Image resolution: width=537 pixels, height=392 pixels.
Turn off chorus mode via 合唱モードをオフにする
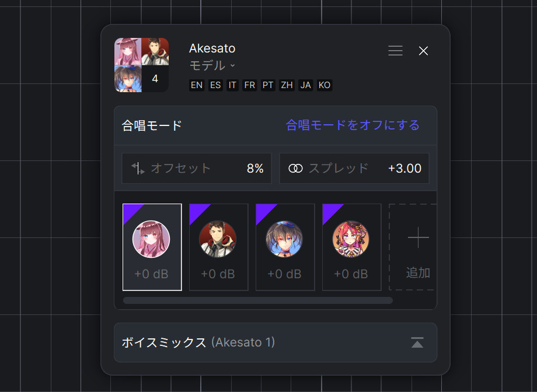[x=353, y=125]
